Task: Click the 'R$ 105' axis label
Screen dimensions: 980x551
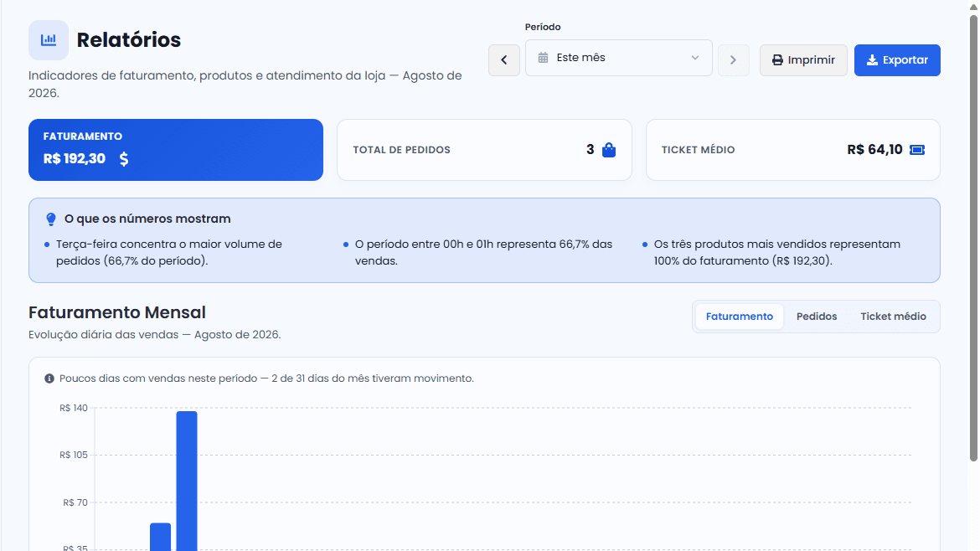Action: coord(74,455)
